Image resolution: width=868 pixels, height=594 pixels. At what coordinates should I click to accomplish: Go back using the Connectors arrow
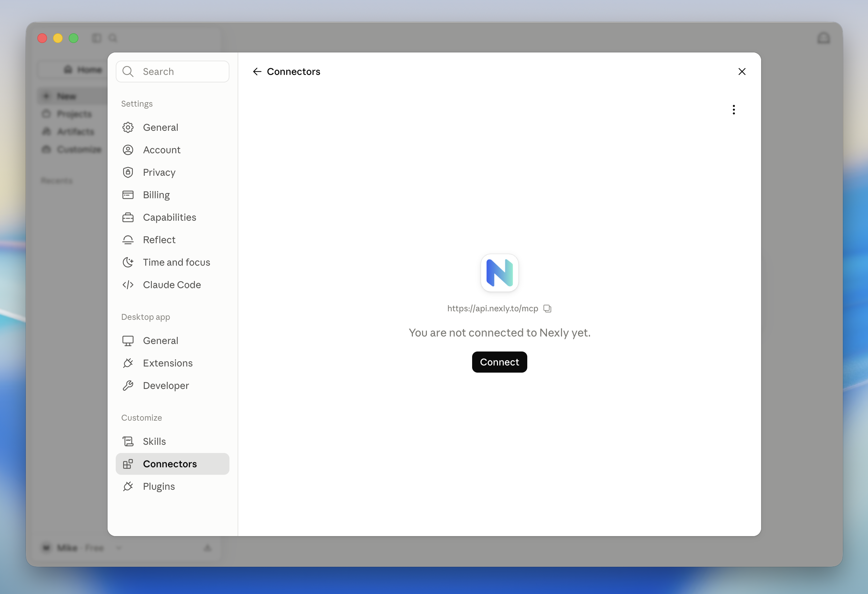tap(257, 72)
